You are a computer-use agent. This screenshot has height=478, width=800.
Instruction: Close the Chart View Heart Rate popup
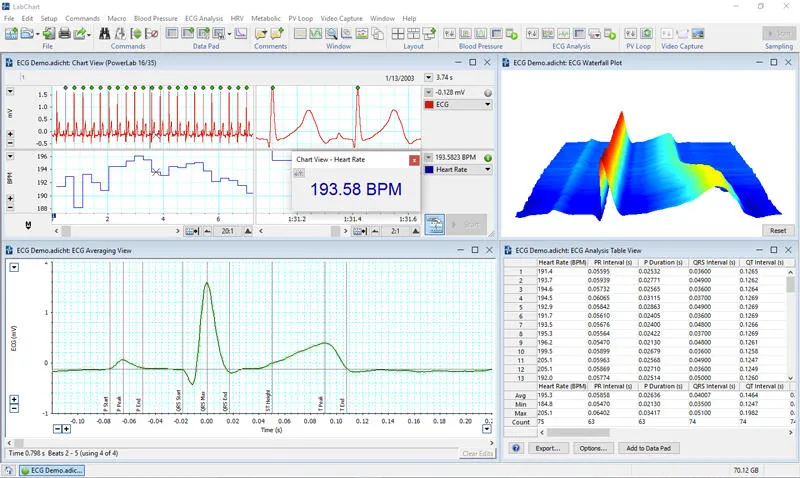(x=414, y=159)
